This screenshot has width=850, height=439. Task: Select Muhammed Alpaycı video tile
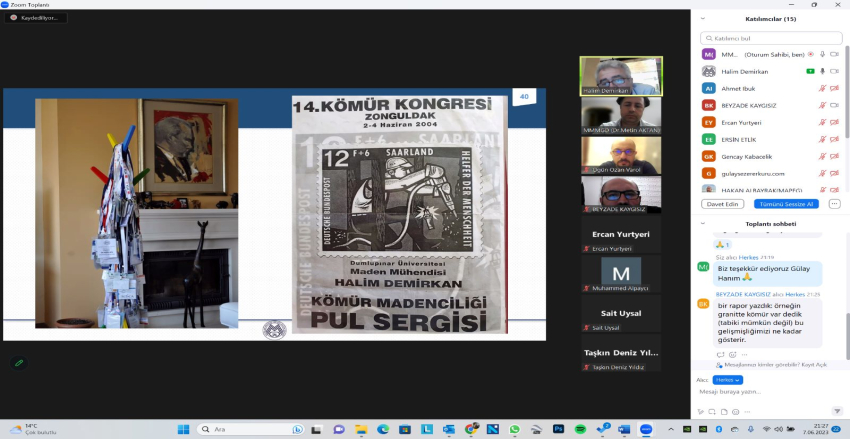click(621, 274)
